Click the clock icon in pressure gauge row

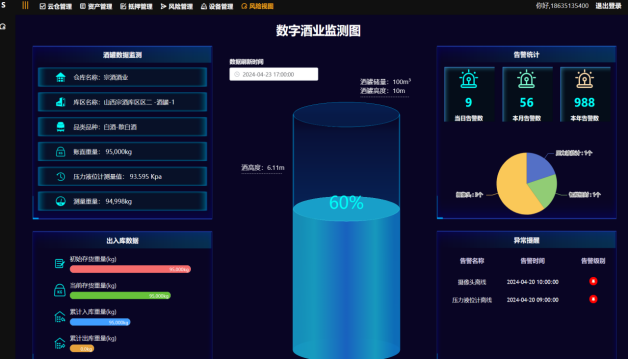point(60,177)
